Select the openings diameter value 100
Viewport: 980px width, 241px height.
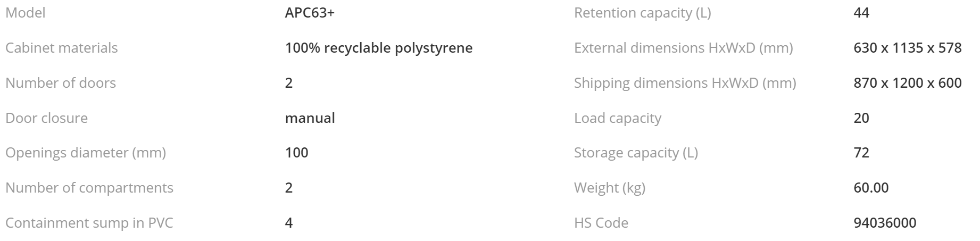[x=297, y=153]
